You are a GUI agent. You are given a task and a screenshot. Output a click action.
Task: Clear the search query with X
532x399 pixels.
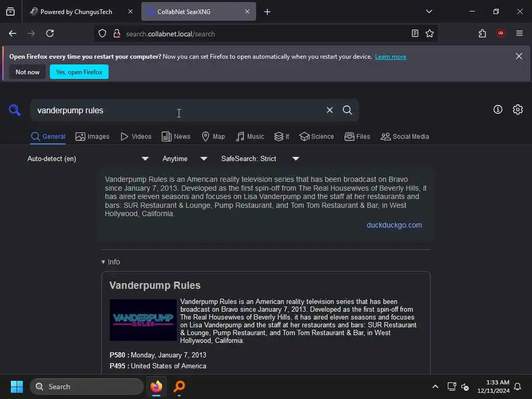[329, 110]
